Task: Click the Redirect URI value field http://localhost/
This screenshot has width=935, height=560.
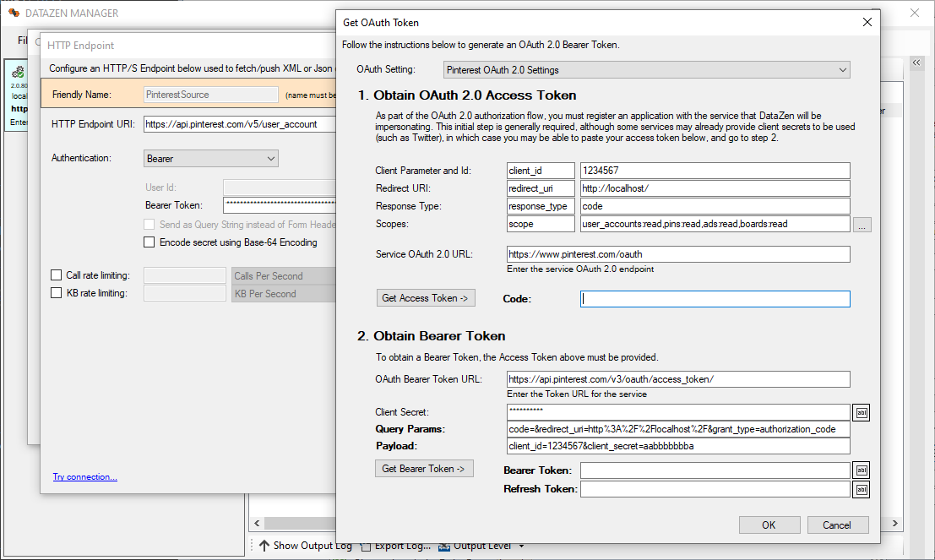Action: 715,188
